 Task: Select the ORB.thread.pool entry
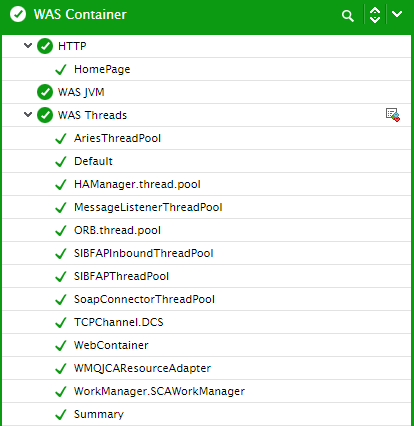117,230
